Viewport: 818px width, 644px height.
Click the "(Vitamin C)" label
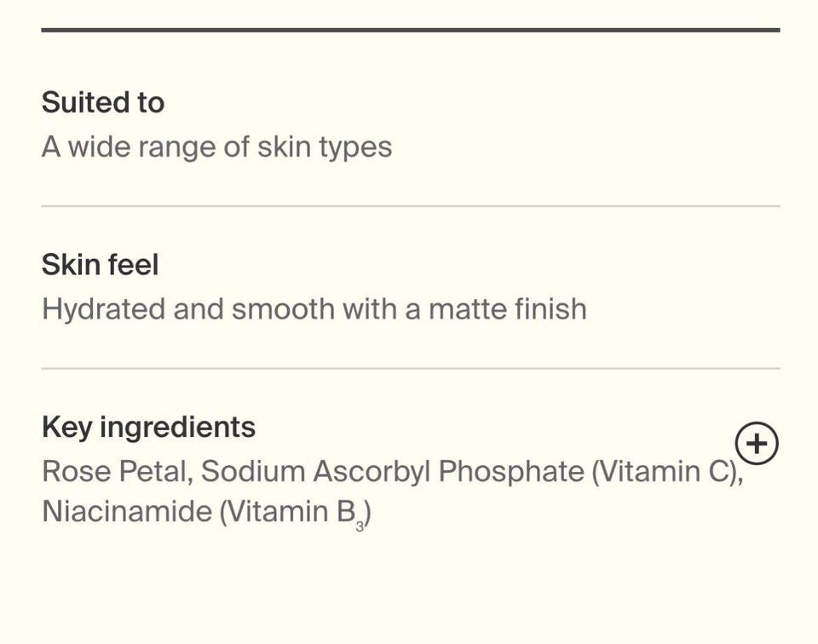click(x=667, y=471)
